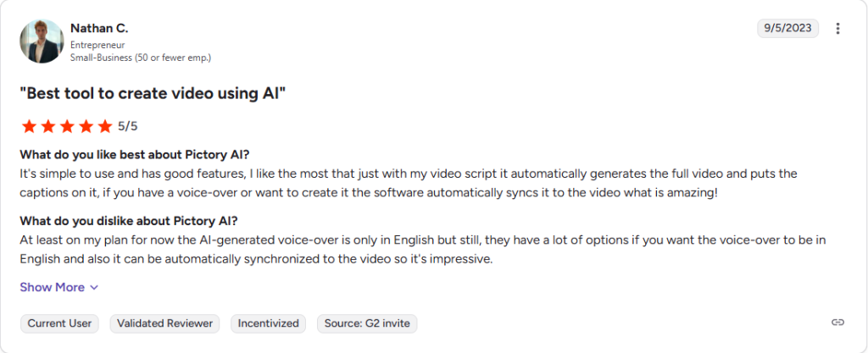Image resolution: width=868 pixels, height=353 pixels.
Task: Click the chevron arrow beside Show More
Action: pos(94,288)
